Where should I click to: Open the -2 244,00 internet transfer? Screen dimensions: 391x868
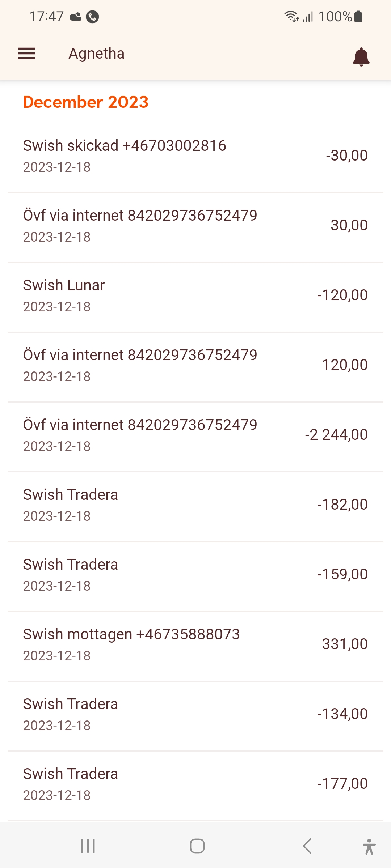[195, 435]
